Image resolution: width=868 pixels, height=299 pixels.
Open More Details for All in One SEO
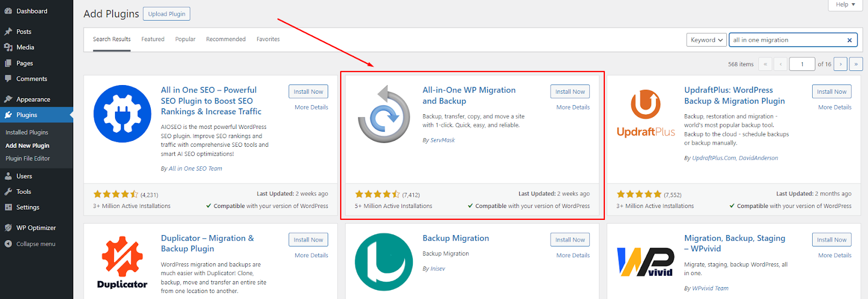coord(311,107)
